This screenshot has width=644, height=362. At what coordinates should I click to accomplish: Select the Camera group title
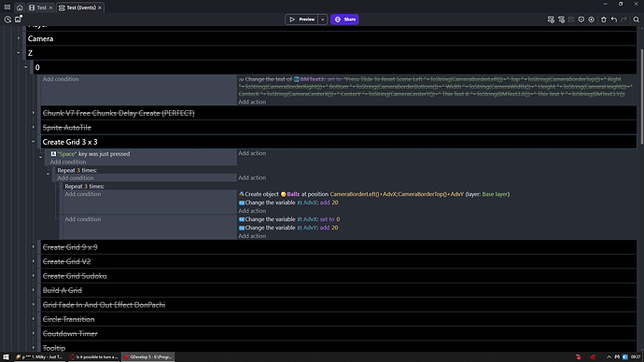click(x=41, y=38)
